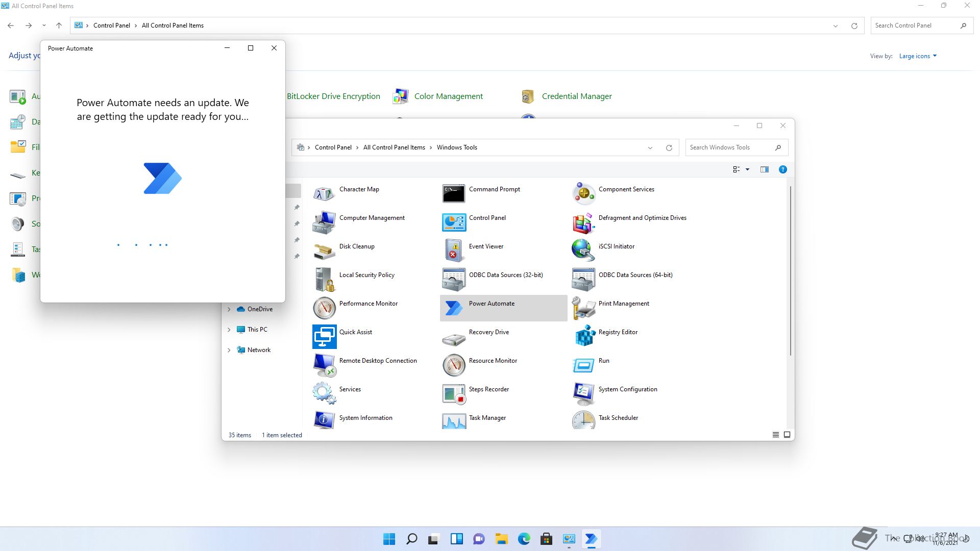
Task: Open Steps Recorder icon
Action: coord(454,393)
